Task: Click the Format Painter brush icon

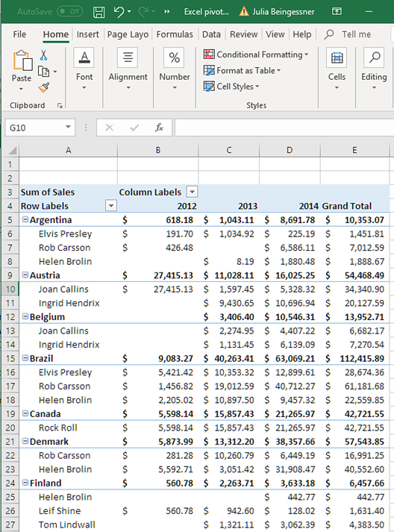Action: point(44,87)
